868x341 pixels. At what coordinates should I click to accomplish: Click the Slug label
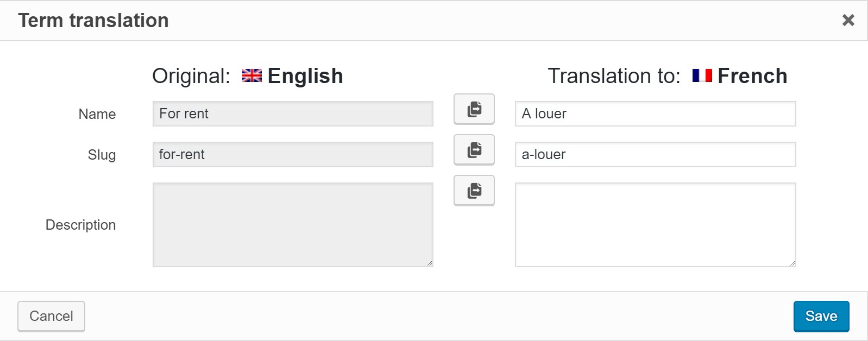coord(102,155)
